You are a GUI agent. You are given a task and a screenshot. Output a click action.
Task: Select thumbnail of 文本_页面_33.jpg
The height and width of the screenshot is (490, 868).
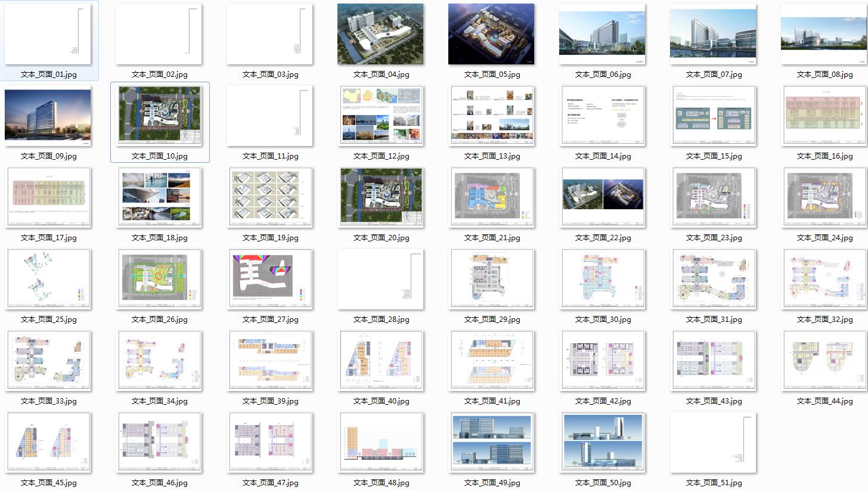pyautogui.click(x=48, y=361)
